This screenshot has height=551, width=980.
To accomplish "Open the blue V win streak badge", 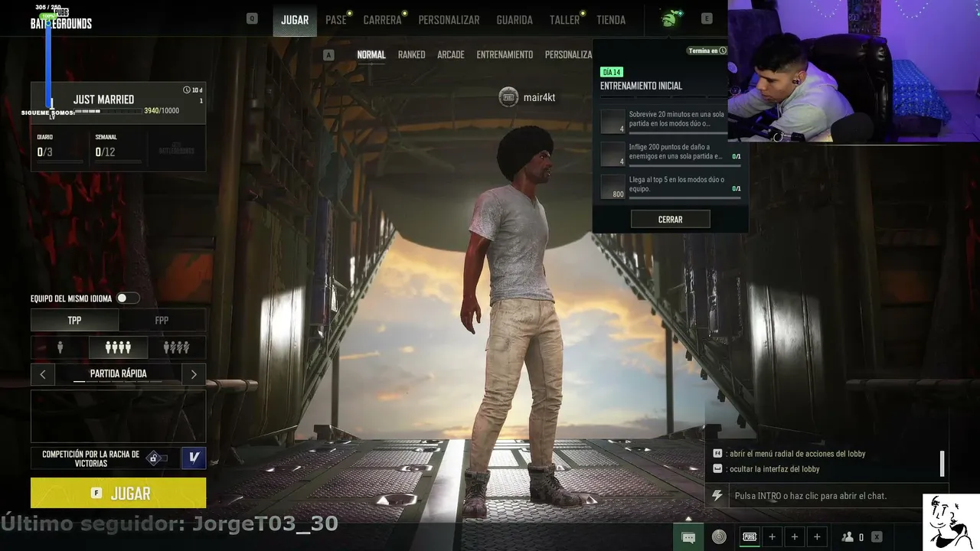I will (x=194, y=458).
